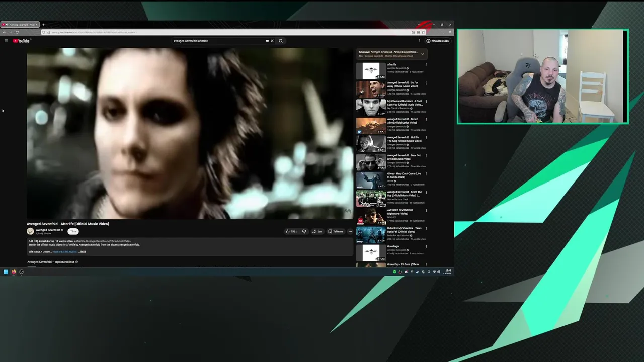Open Avenged Sevenfold channel avatar
This screenshot has height=362, width=644.
[30, 231]
